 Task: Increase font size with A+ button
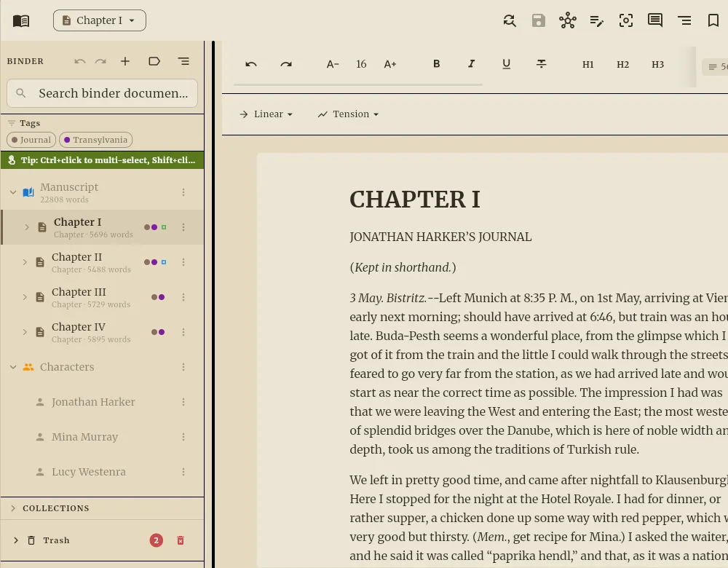(x=390, y=64)
